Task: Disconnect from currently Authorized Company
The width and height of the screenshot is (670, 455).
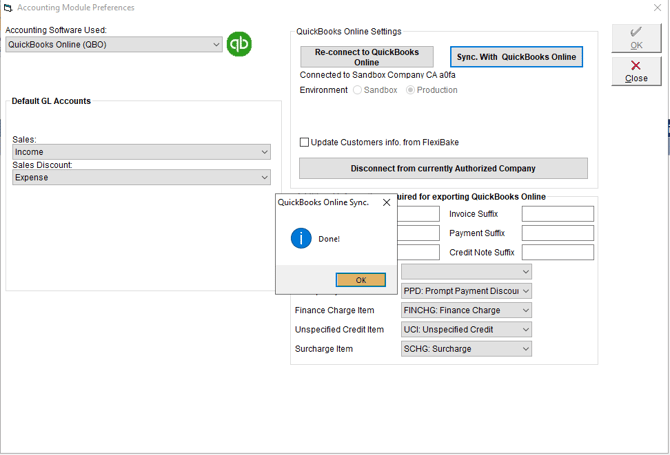Action: (443, 168)
